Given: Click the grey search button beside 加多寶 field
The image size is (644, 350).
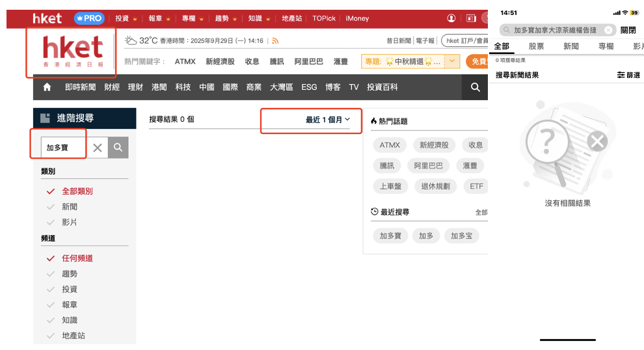Looking at the screenshot, I should pyautogui.click(x=118, y=148).
